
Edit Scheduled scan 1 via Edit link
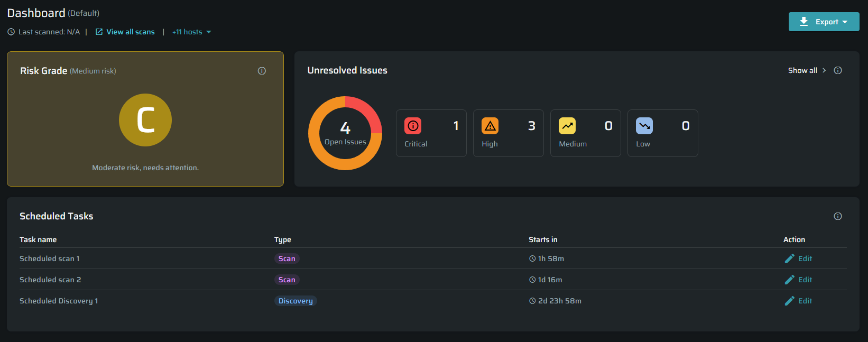pyautogui.click(x=805, y=258)
